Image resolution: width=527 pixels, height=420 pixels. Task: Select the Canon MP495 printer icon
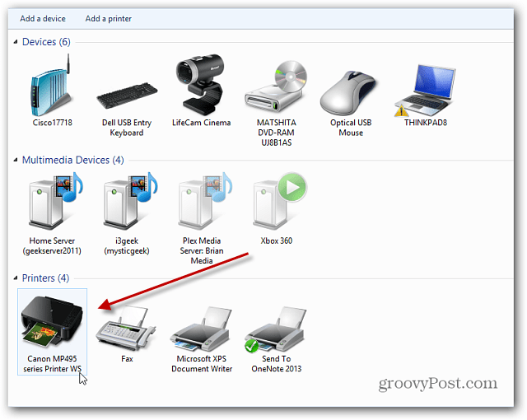[52, 322]
